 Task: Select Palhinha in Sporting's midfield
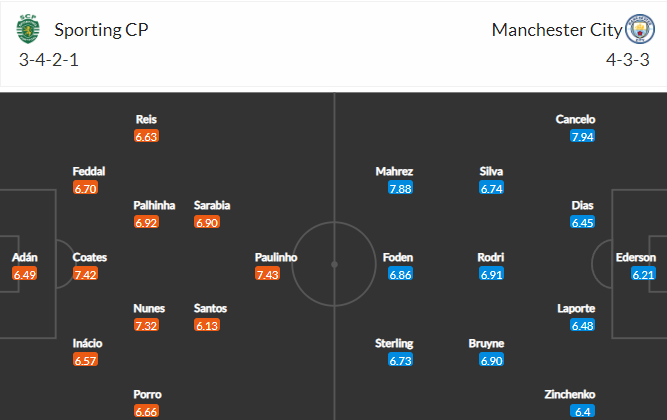point(155,205)
